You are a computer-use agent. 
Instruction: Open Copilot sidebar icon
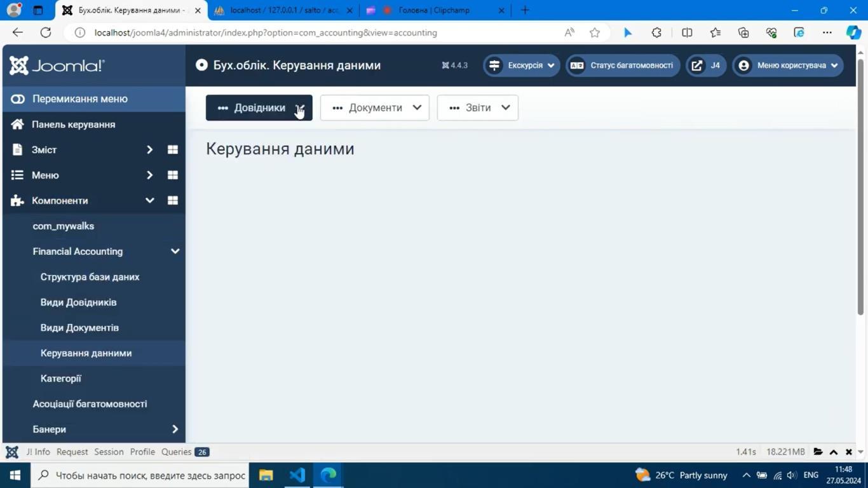(854, 32)
